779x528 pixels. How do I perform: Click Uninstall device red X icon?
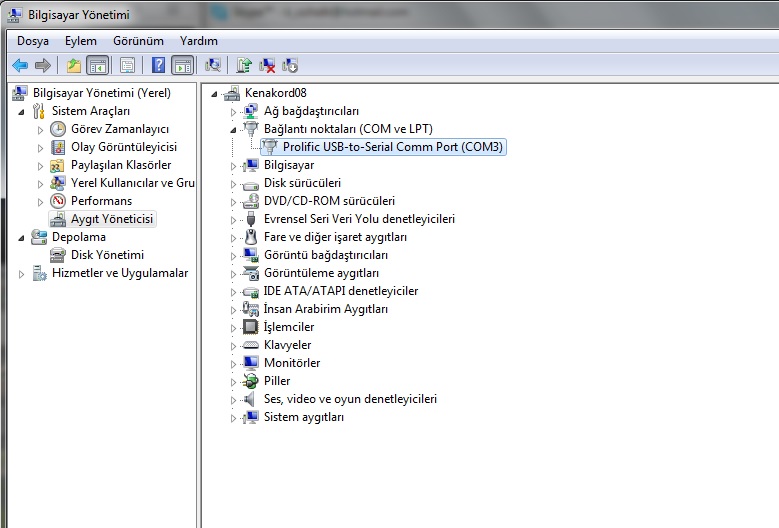pos(267,65)
